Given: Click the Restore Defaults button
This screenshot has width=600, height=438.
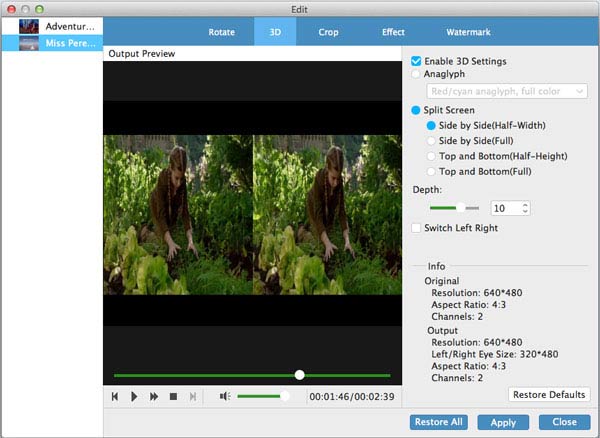Looking at the screenshot, I should pos(549,394).
